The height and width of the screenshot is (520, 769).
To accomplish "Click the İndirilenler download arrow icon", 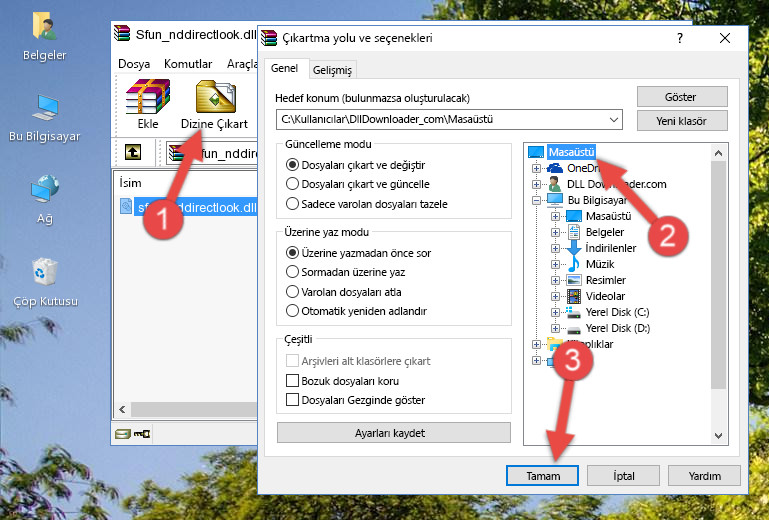I will [573, 248].
